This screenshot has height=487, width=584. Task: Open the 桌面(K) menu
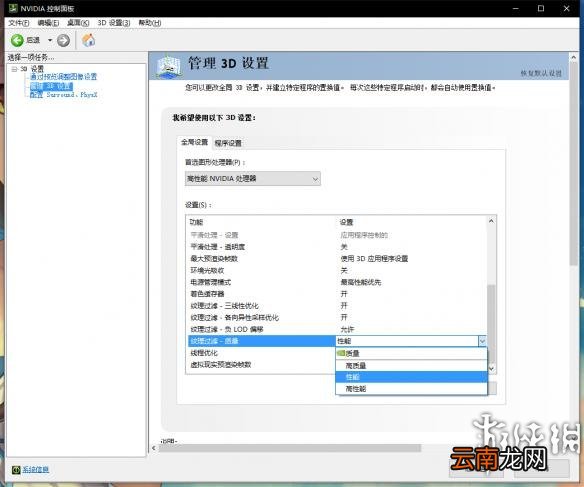(78, 23)
